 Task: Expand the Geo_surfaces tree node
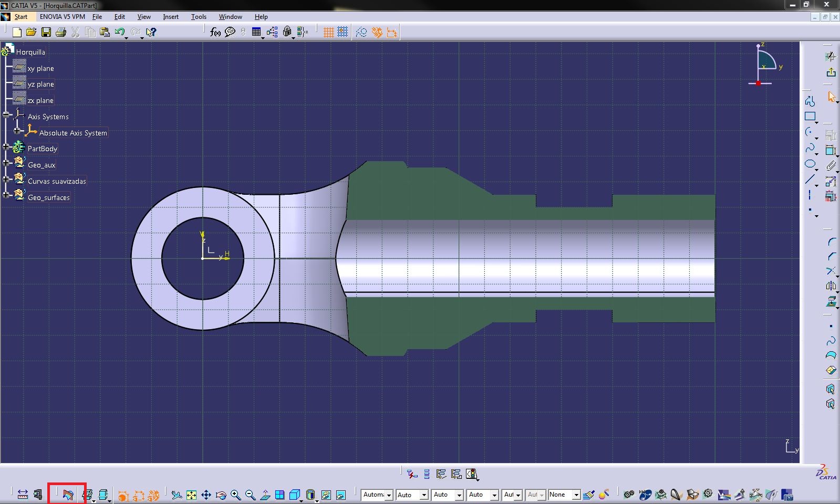click(6, 195)
